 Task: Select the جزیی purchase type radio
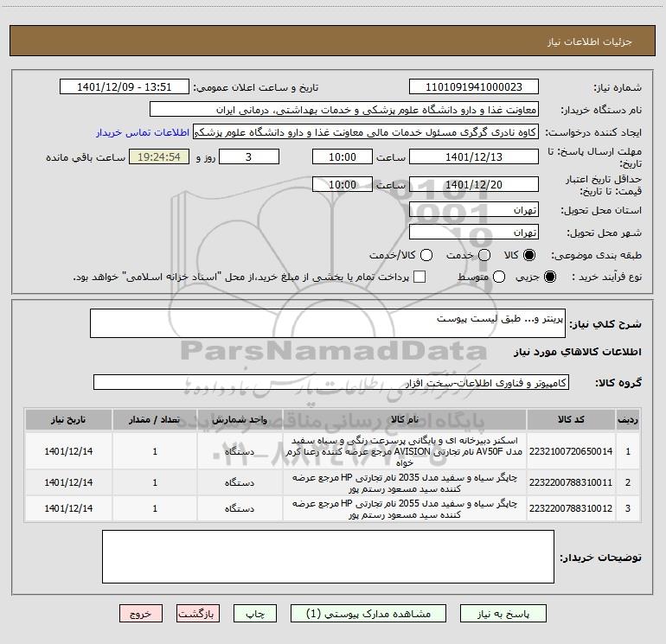click(549, 277)
